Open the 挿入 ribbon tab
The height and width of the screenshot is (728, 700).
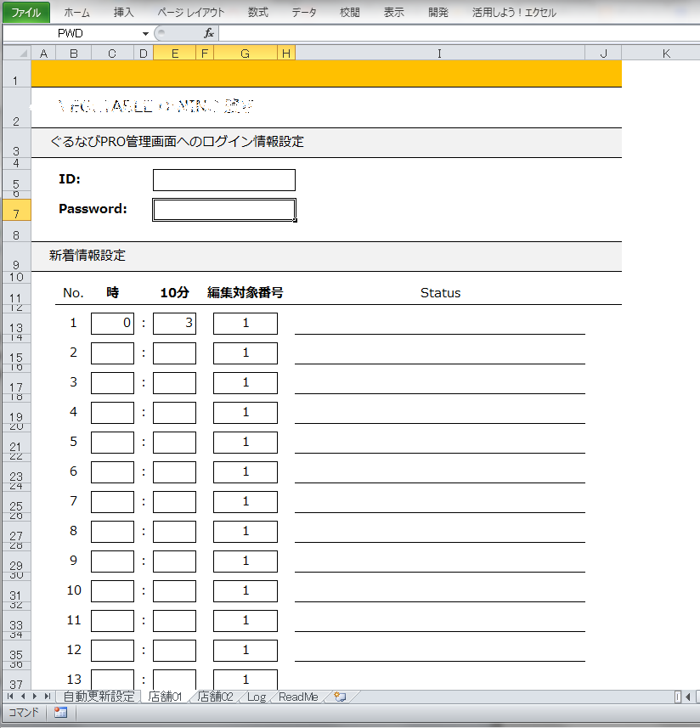tap(123, 13)
